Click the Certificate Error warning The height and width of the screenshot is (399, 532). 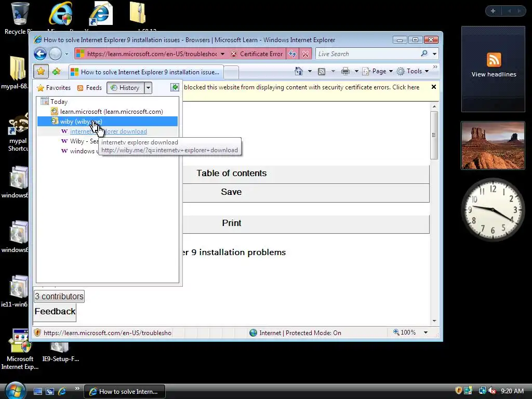[x=257, y=54]
